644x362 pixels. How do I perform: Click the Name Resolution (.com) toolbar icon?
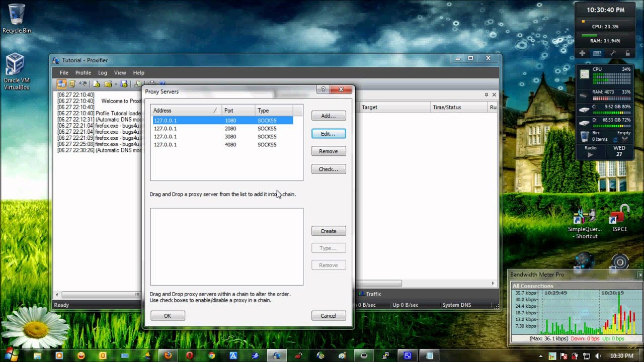point(83,83)
